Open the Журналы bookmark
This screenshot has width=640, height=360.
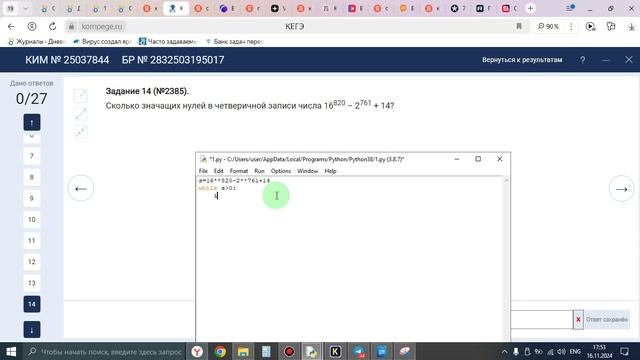37,41
